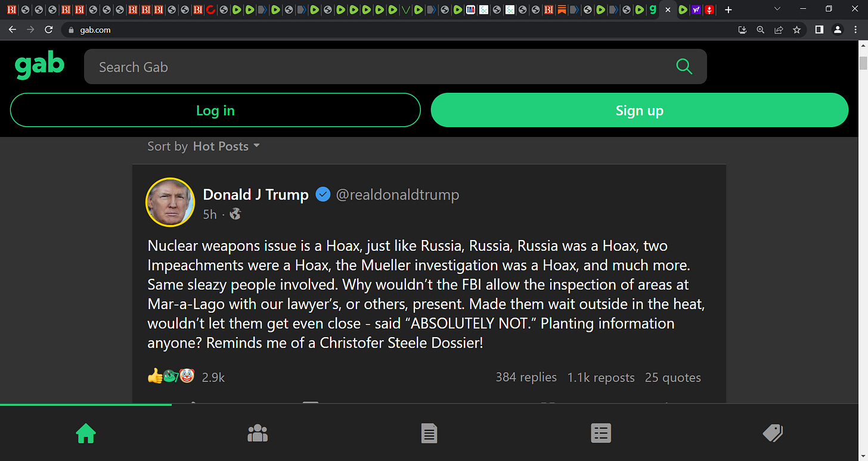Open the Sort by Hot Posts dropdown
The height and width of the screenshot is (461, 868).
[x=204, y=146]
